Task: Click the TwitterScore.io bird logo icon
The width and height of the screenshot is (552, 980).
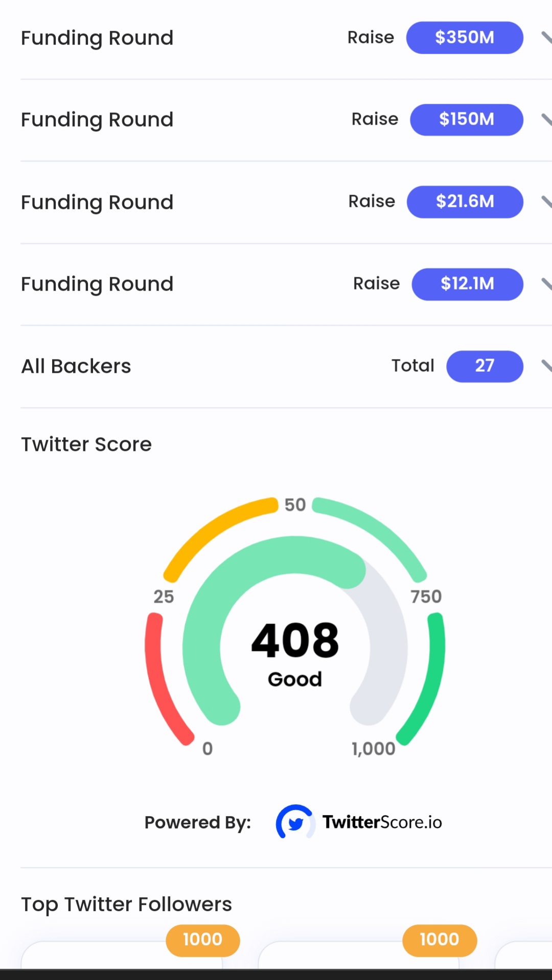Action: coord(295,822)
